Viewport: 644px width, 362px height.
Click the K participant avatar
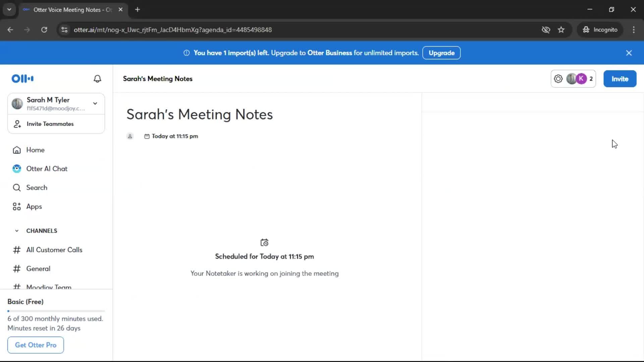tap(581, 79)
